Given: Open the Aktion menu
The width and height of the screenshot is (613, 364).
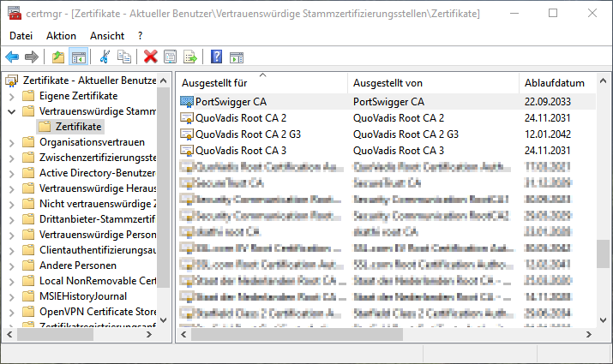Looking at the screenshot, I should point(61,35).
